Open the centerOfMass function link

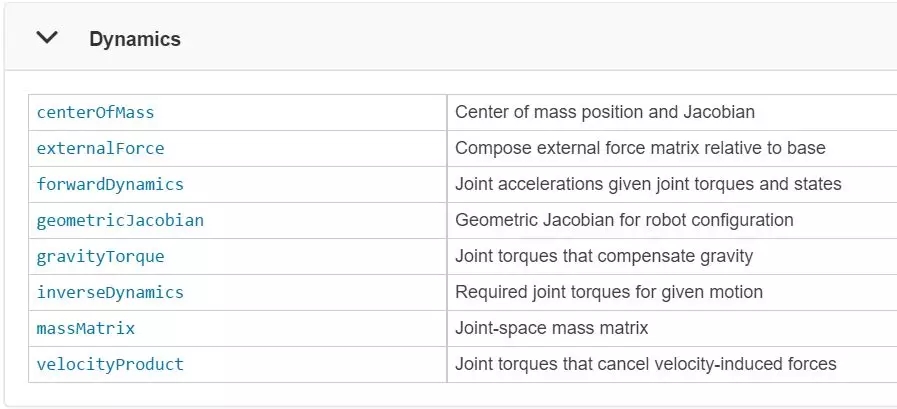[x=96, y=112]
